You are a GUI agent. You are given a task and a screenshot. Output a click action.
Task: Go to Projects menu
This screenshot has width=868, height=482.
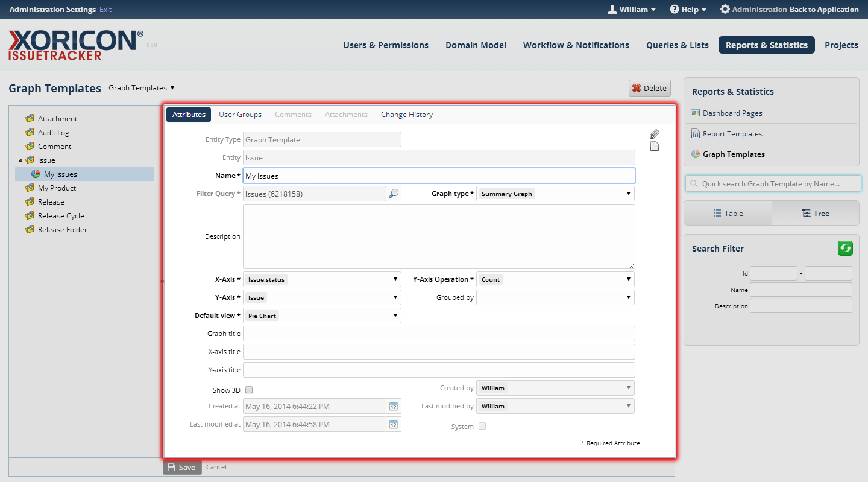click(841, 45)
